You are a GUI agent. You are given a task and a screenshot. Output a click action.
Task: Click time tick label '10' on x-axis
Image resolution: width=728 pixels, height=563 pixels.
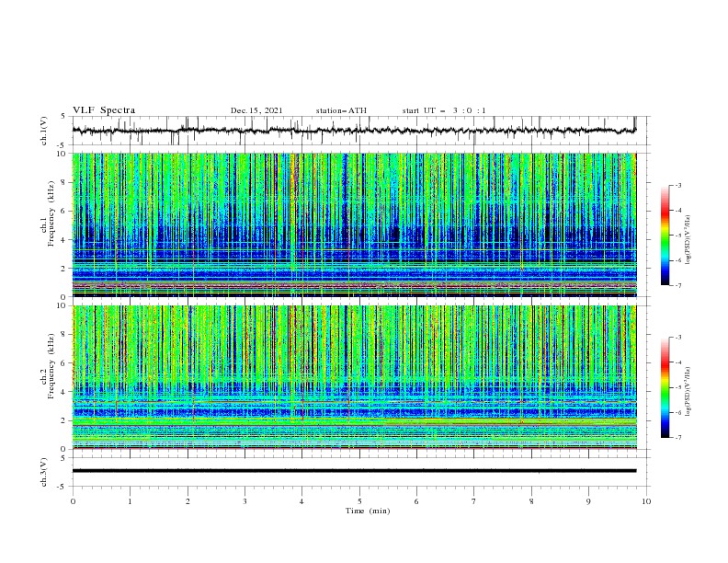tap(646, 501)
